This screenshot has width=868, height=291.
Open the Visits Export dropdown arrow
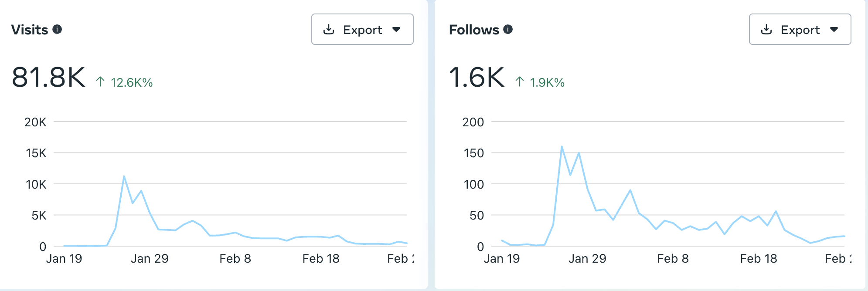[396, 29]
